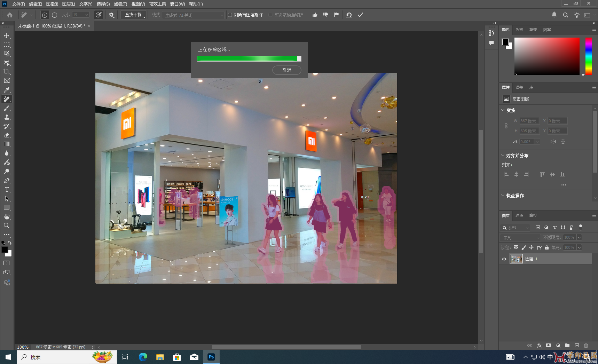This screenshot has width=598, height=364.
Task: Click the rainbow hue slider strip
Action: point(589,56)
